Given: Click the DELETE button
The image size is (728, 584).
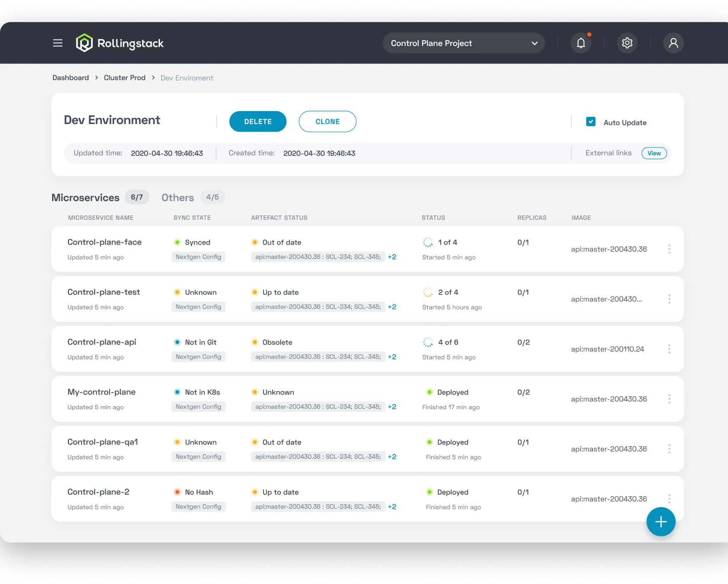Looking at the screenshot, I should 258,121.
